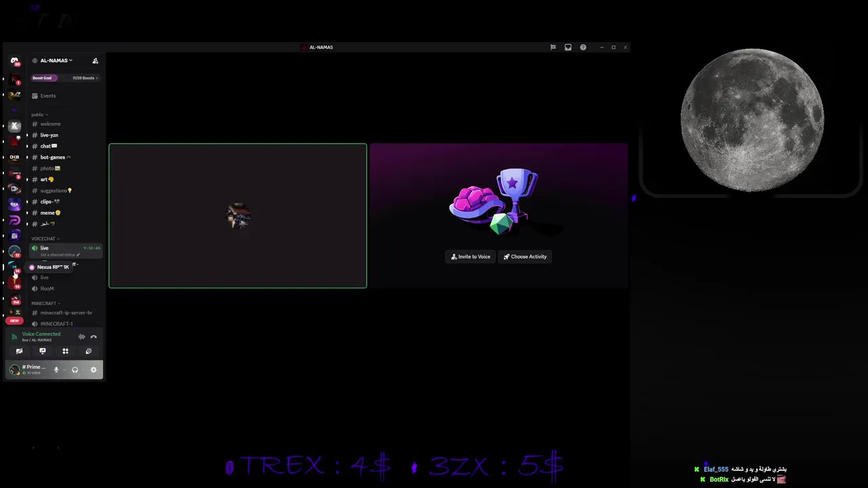The height and width of the screenshot is (488, 868).
Task: Open the help question mark icon
Action: 583,47
